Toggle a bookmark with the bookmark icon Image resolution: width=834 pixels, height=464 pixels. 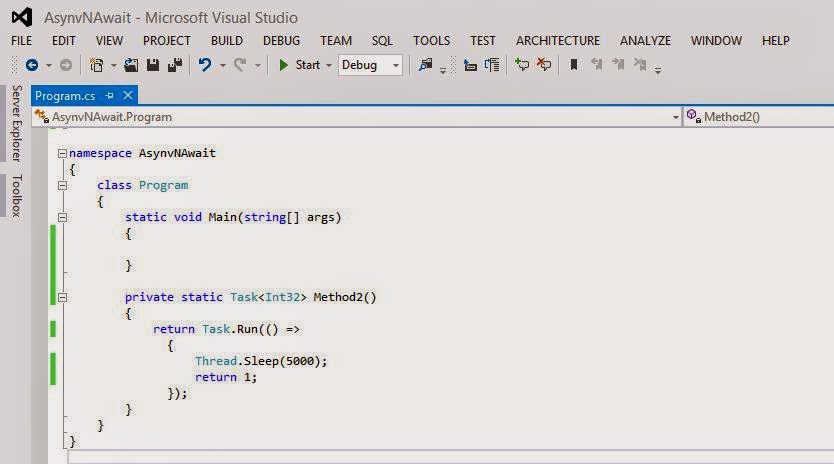(574, 65)
